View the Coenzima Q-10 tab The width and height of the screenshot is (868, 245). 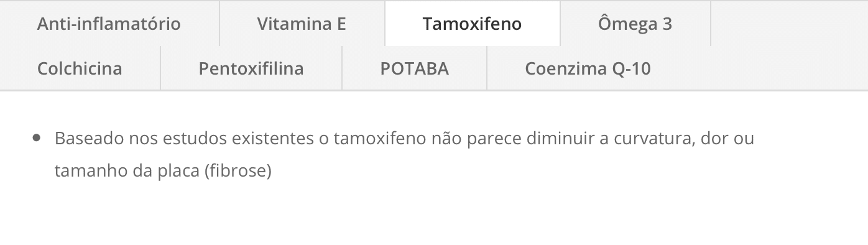pyautogui.click(x=588, y=68)
